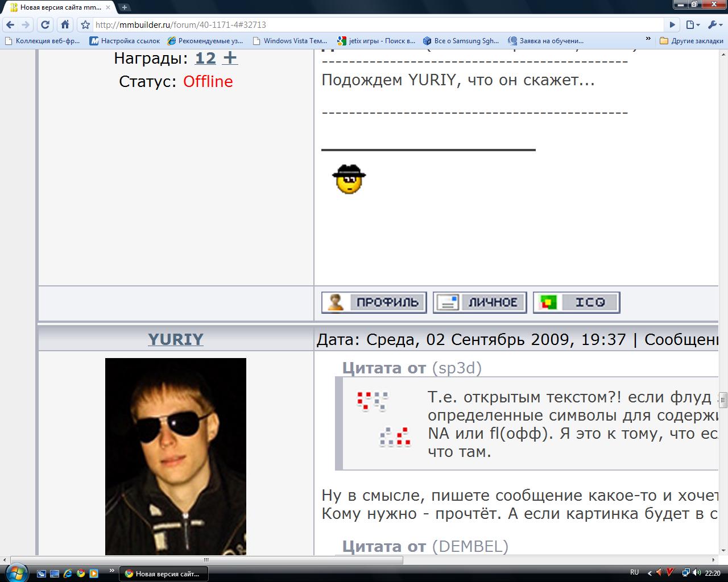Expand the hidden bookmarks overflow chevron
Screen dimensions: 728x582
648,40
